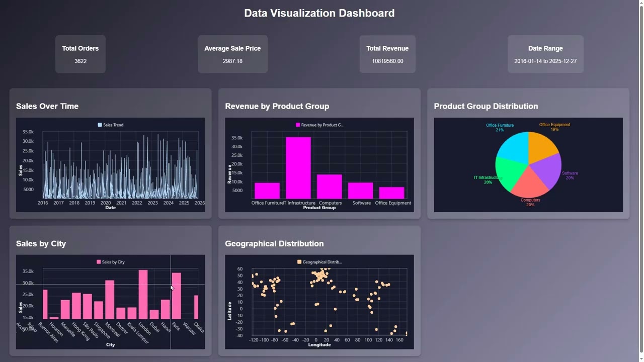Click the Office Furniture 21% pie label

coord(500,127)
